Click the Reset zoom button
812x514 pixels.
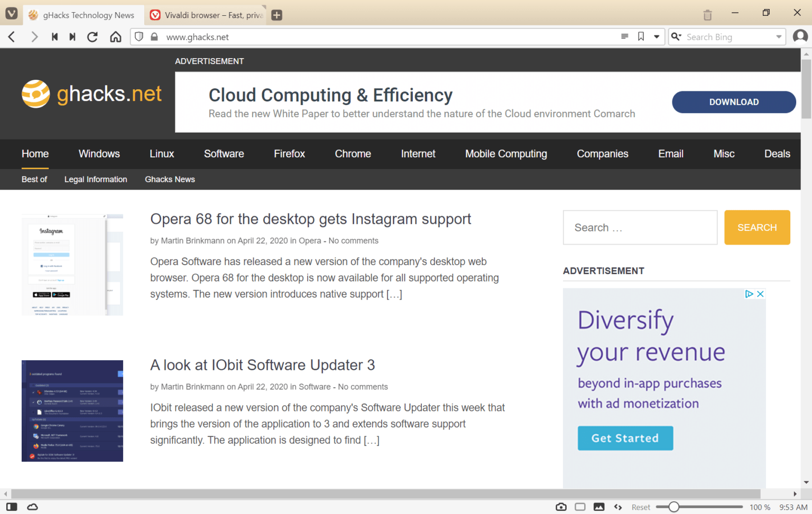[x=641, y=507]
